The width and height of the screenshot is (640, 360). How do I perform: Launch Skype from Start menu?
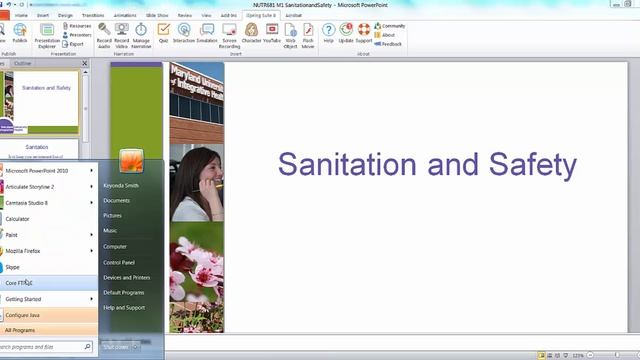point(49,267)
